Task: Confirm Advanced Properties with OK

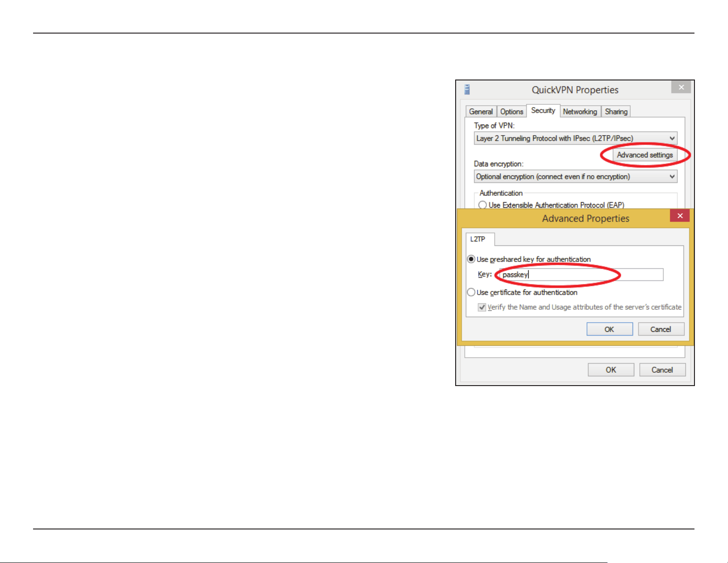Action: pyautogui.click(x=609, y=329)
